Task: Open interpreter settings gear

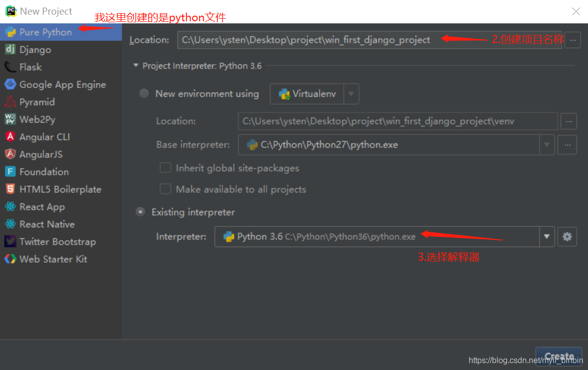Action: click(x=567, y=236)
